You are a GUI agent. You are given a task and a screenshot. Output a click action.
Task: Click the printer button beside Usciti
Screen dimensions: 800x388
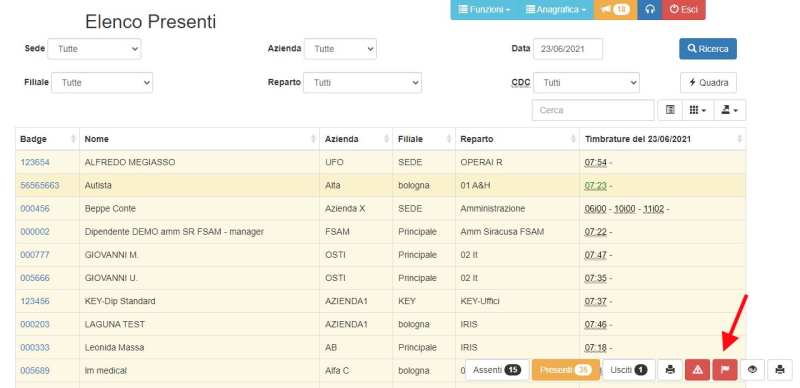point(670,370)
